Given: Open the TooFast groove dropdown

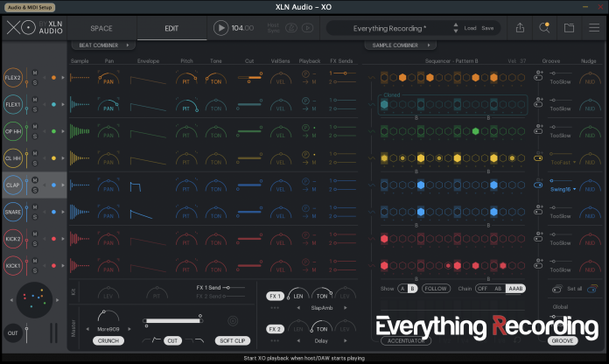Looking at the screenshot, I should click(563, 163).
